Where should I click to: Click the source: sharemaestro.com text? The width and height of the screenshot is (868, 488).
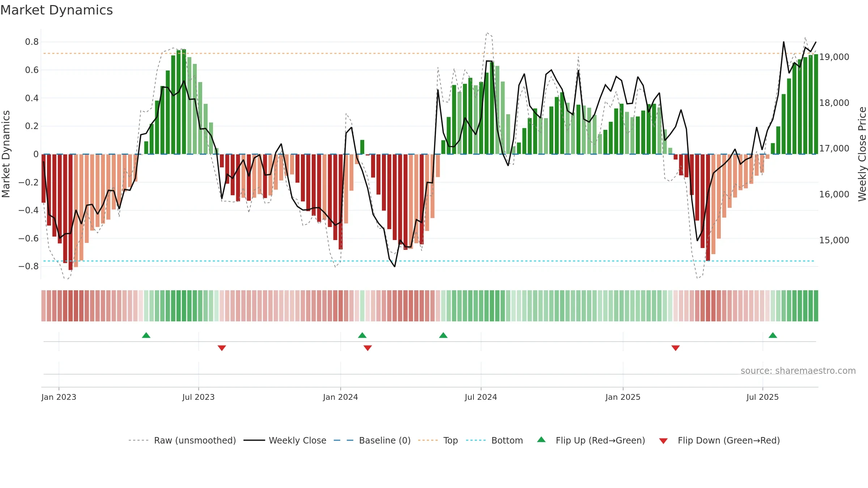[x=798, y=371]
